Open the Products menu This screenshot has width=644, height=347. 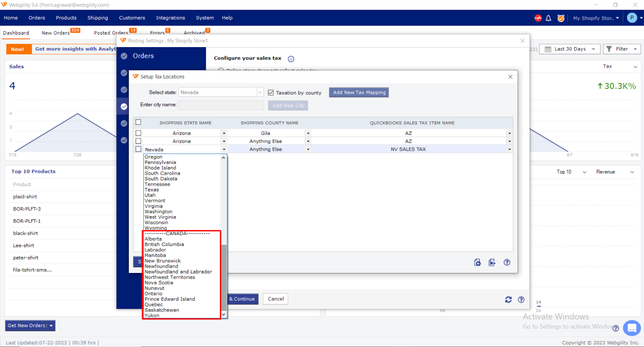(x=66, y=18)
